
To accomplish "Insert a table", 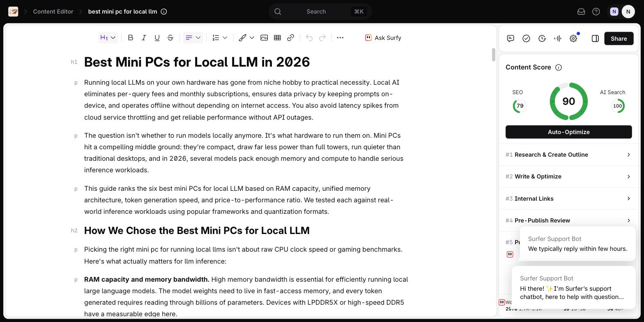I will [x=277, y=37].
